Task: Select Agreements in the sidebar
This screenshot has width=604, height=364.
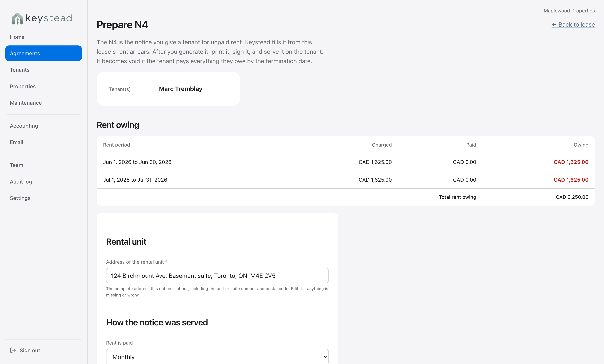Action: coord(43,53)
